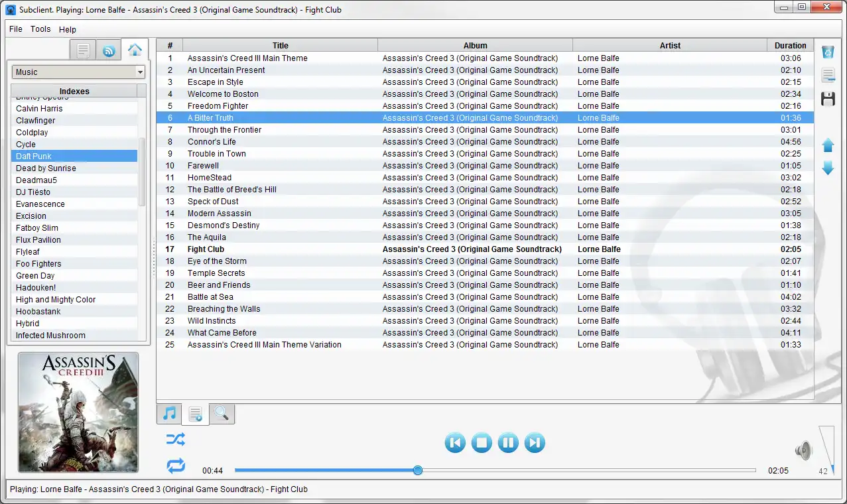Image resolution: width=847 pixels, height=504 pixels.
Task: Move selected track down with blue arrow
Action: point(828,168)
